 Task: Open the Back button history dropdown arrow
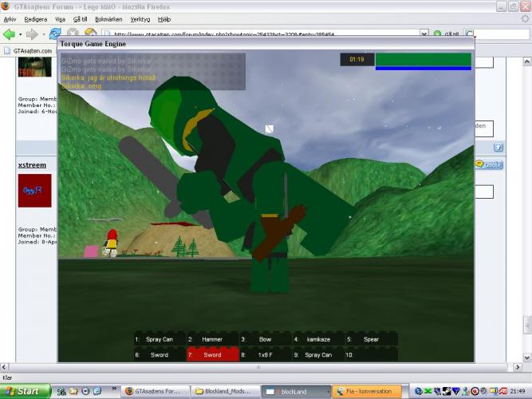[x=20, y=34]
